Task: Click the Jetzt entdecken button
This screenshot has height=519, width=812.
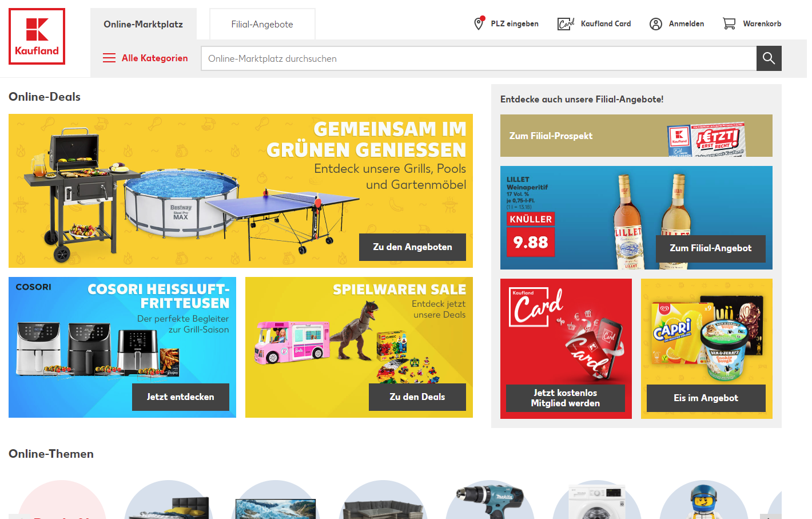Action: coord(181,397)
